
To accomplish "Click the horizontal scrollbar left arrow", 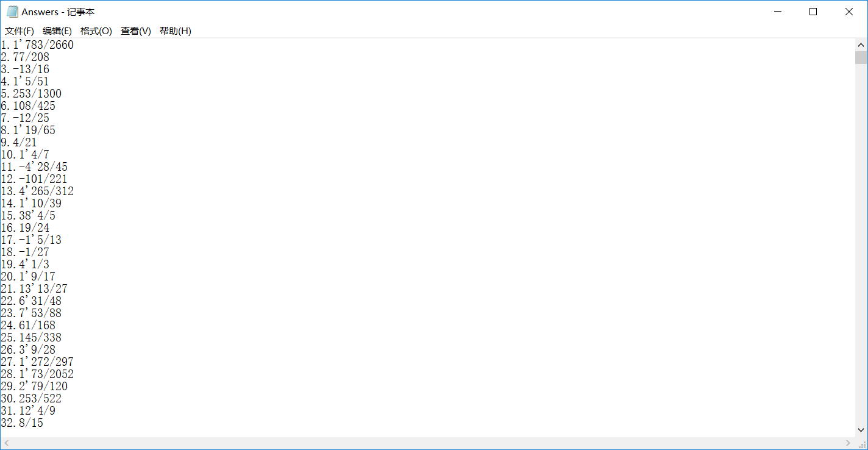I will [6, 443].
